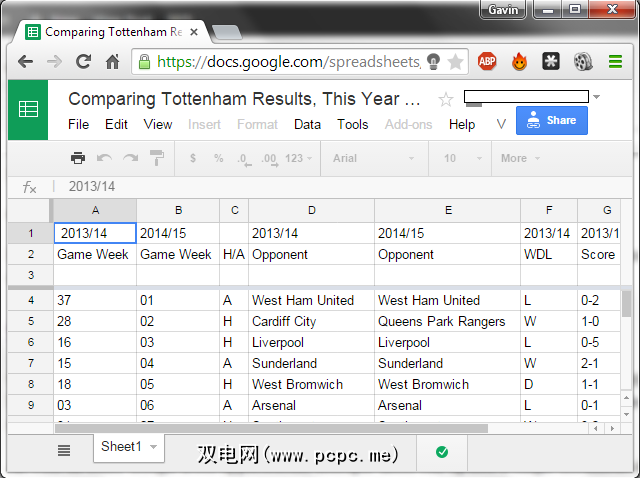Select cell A1 containing 2013/14

click(x=95, y=233)
